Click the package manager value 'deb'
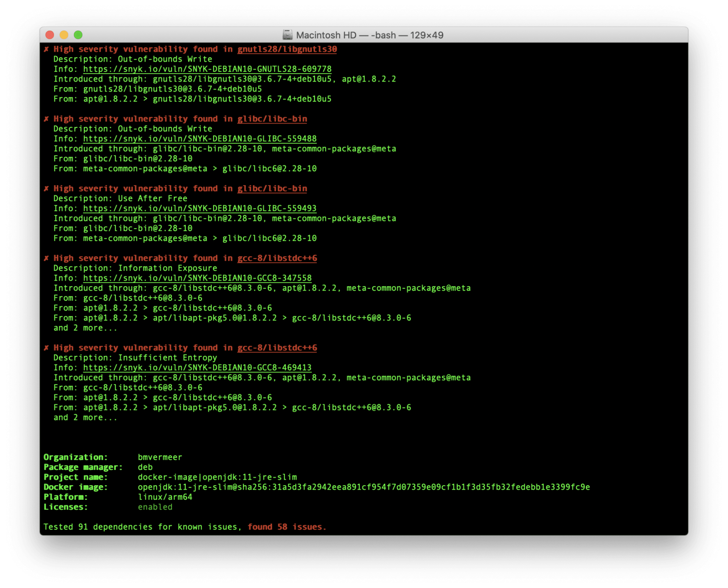 pos(145,467)
